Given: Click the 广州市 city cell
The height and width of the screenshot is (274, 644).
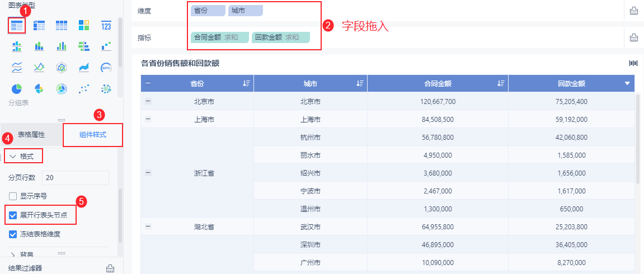Looking at the screenshot, I should (311, 262).
